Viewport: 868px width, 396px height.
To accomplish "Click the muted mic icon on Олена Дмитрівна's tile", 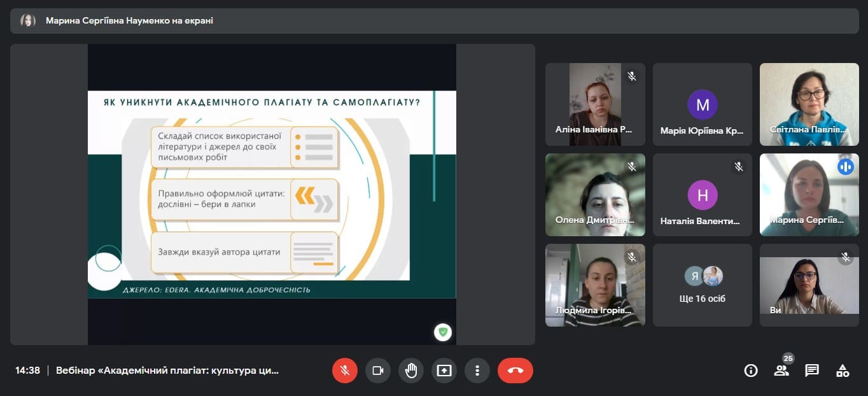I will (x=632, y=167).
